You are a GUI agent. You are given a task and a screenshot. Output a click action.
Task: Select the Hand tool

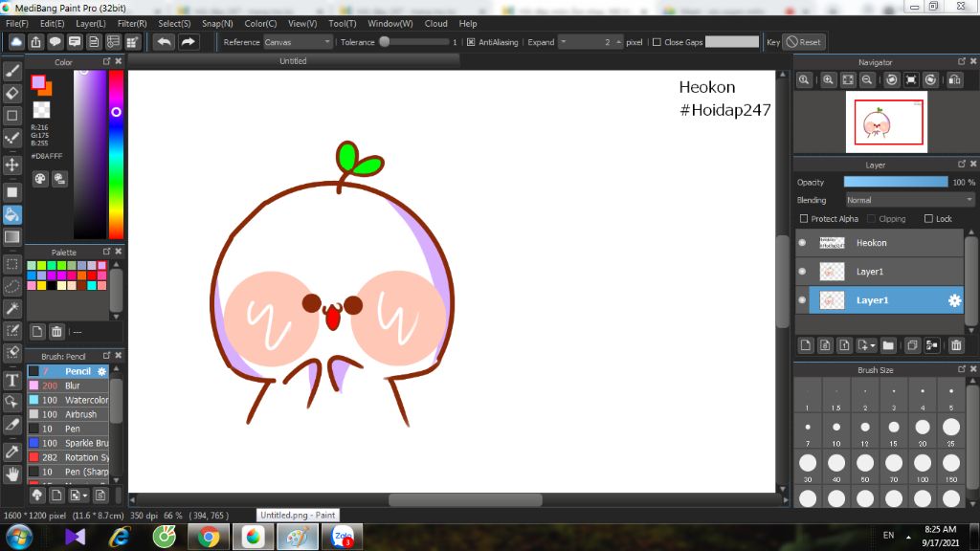(x=11, y=474)
